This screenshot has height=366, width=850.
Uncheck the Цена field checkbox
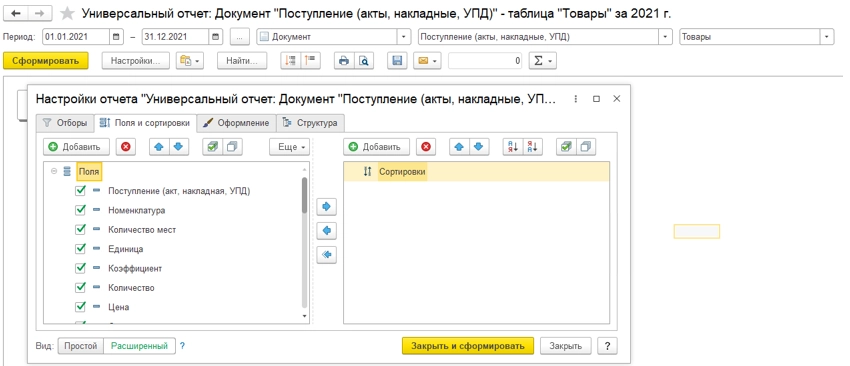pos(81,307)
